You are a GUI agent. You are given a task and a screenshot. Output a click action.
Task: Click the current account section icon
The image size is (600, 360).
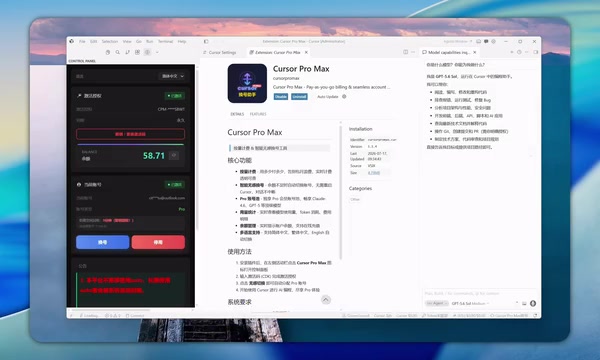79,184
